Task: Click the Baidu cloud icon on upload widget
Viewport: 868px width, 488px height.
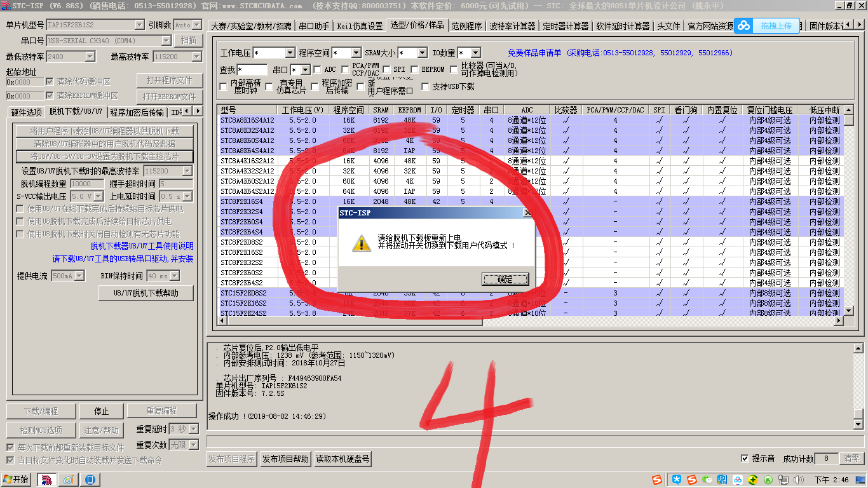Action: pos(743,25)
